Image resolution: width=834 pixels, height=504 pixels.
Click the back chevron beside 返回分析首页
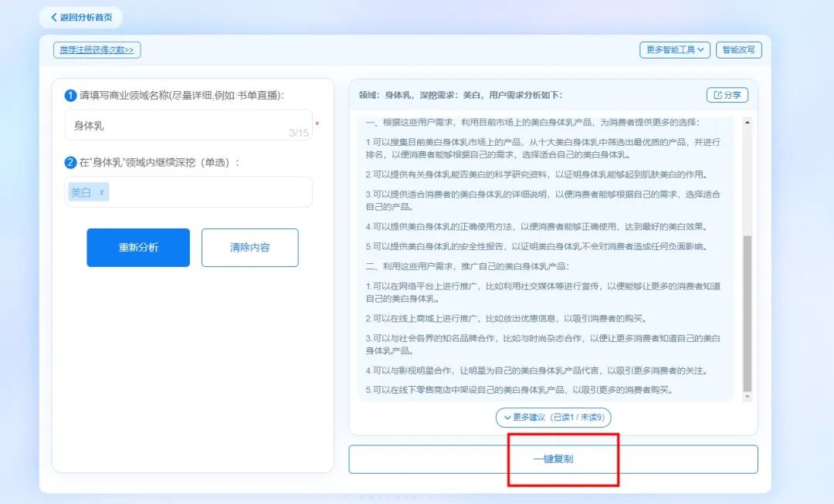click(53, 18)
